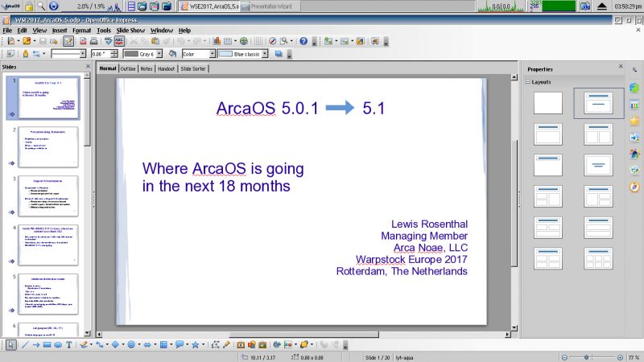Click the Stars shapes tool
Screen dimensions: 644x362
coord(196,344)
